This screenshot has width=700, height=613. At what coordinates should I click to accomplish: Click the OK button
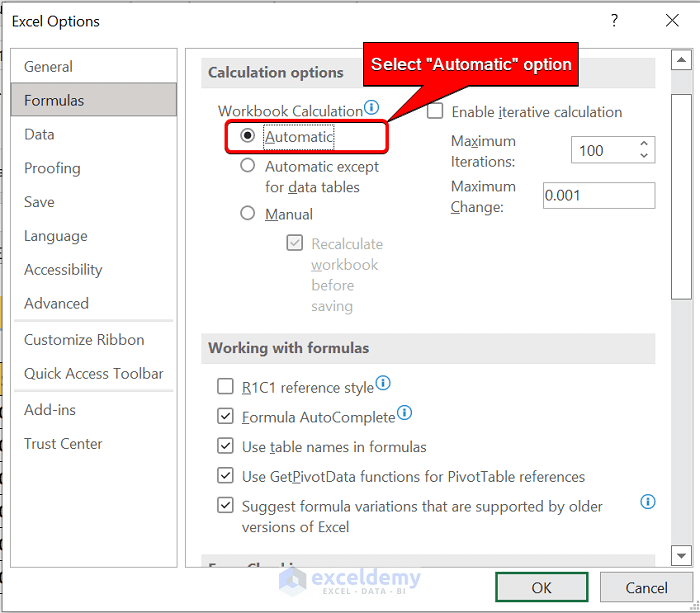(x=541, y=588)
